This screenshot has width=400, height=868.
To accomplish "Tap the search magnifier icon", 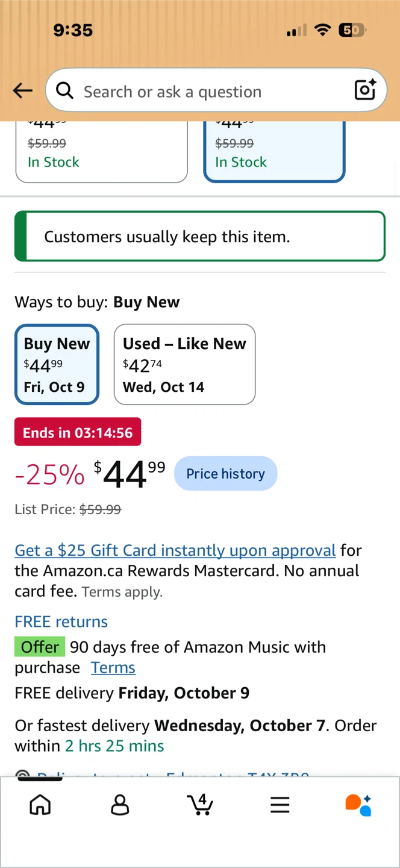I will [x=64, y=90].
